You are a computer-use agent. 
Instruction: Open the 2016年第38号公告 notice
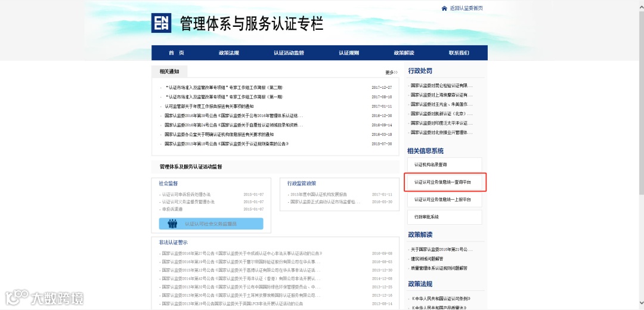coord(234,116)
